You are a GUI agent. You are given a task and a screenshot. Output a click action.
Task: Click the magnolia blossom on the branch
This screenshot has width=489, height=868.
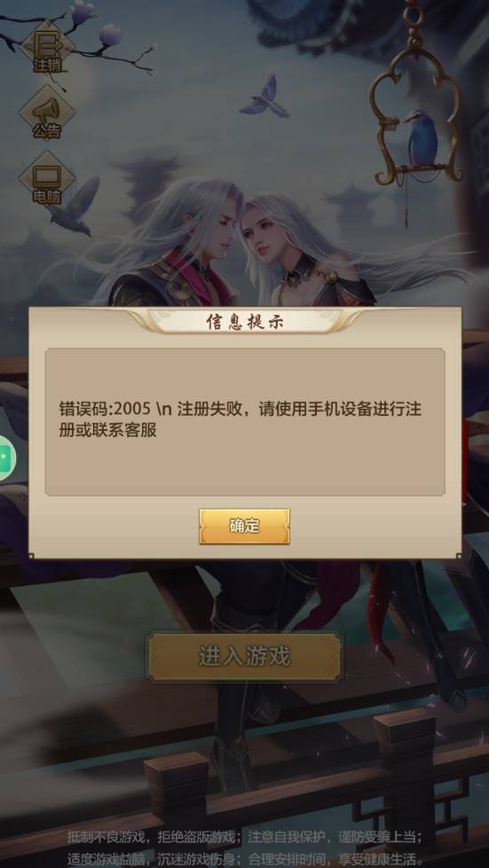[x=109, y=35]
